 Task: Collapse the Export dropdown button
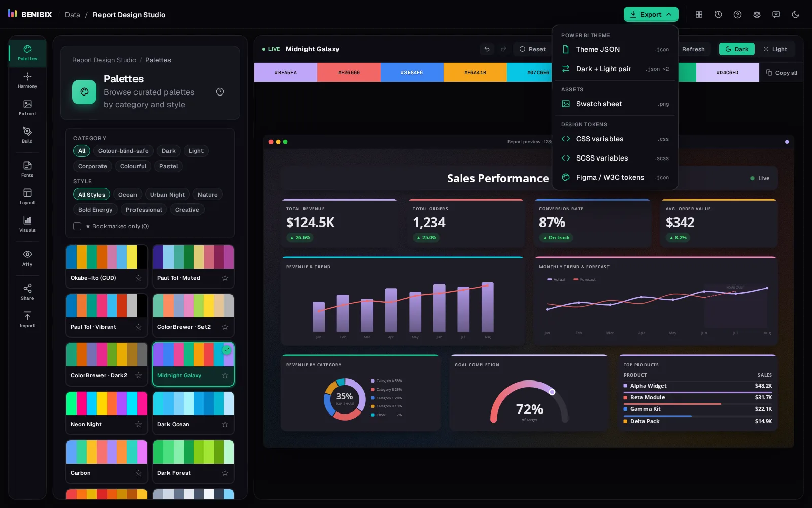(651, 15)
